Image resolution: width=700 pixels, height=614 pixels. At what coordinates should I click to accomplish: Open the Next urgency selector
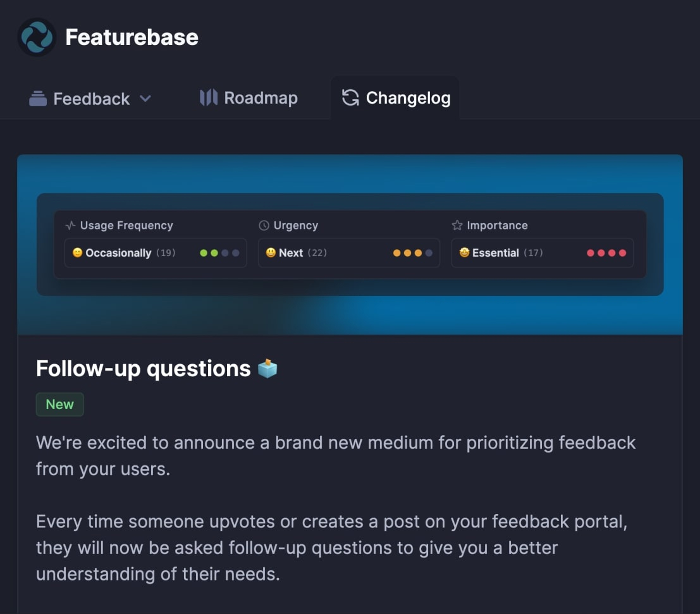tap(349, 253)
